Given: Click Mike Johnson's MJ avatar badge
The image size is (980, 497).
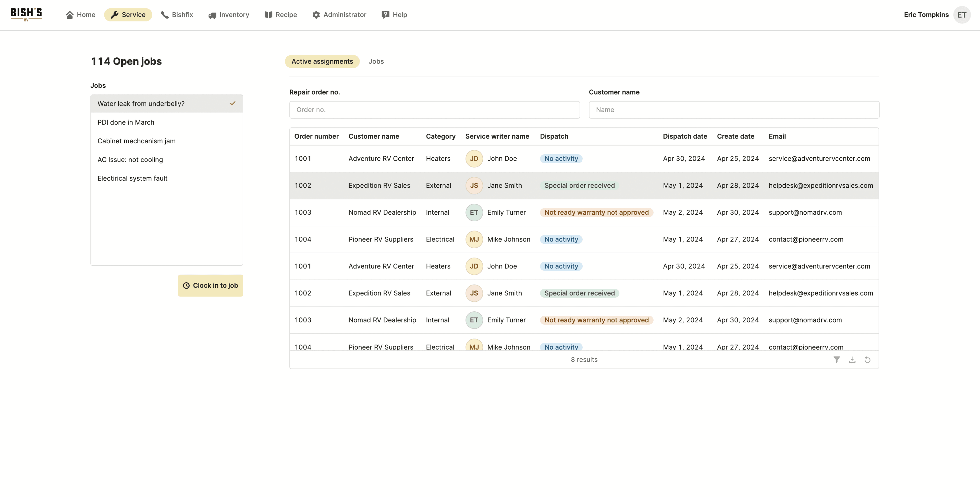Looking at the screenshot, I should (474, 239).
